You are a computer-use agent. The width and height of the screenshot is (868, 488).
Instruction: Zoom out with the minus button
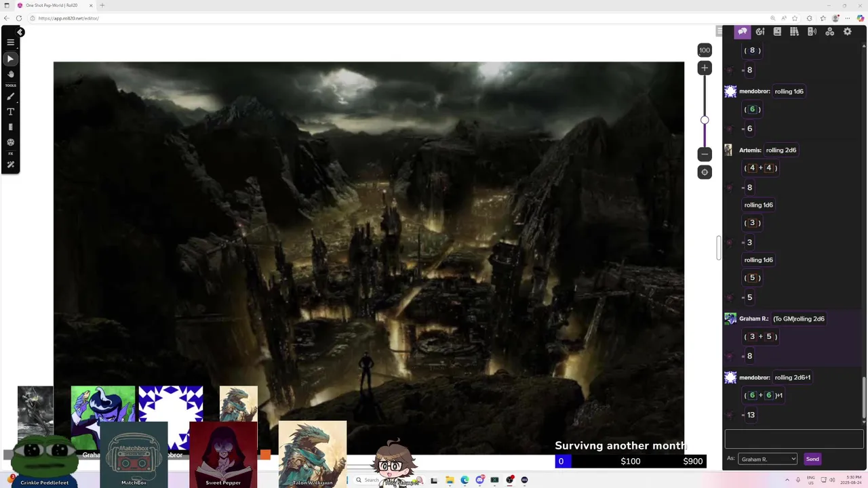click(x=705, y=154)
